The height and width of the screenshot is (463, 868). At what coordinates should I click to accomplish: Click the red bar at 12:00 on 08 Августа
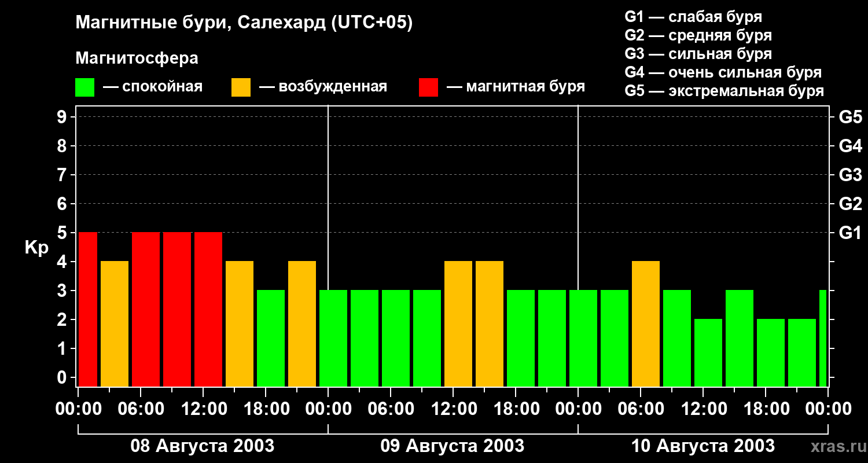(x=208, y=309)
